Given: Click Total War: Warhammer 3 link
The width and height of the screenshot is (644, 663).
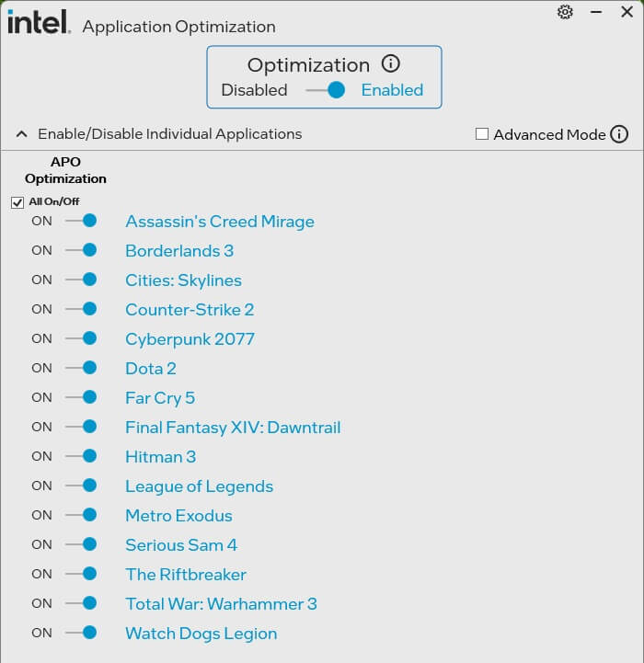Looking at the screenshot, I should click(222, 604).
